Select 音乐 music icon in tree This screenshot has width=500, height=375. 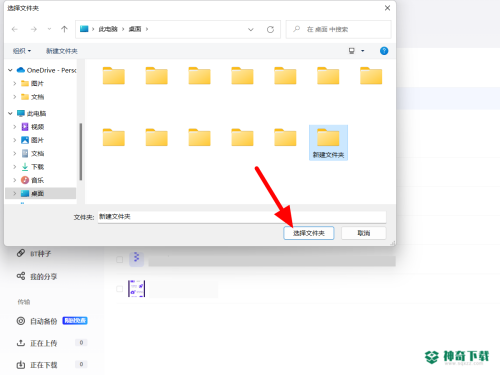click(x=25, y=180)
